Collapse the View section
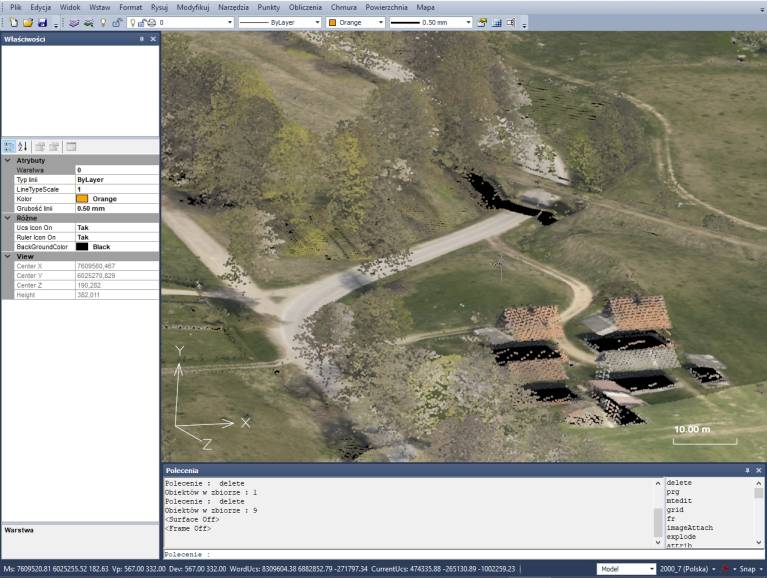This screenshot has height=578, width=767. (x=7, y=256)
